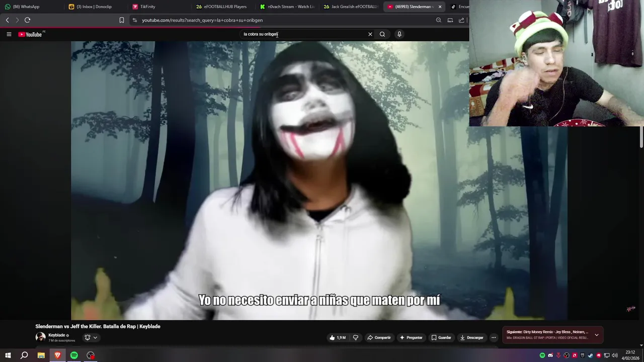Screen dimensions: 644x362
Task: Click the AMD software tray icon
Action: pos(575,355)
